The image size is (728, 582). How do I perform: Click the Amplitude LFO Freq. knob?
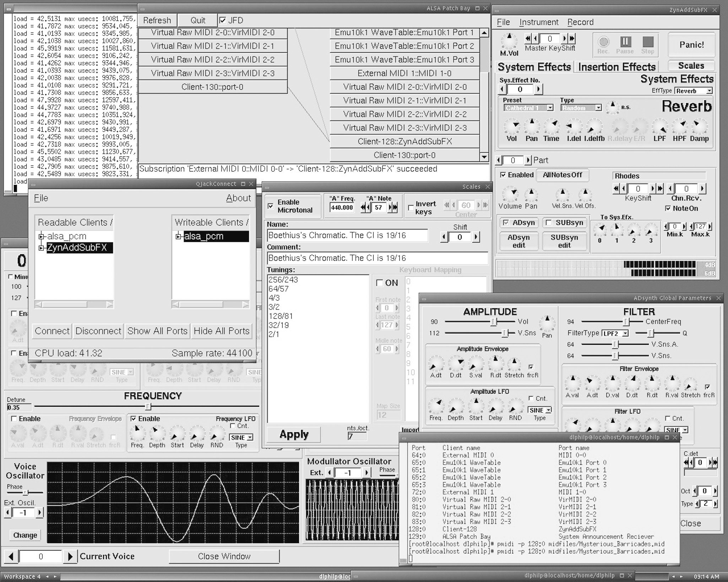436,406
